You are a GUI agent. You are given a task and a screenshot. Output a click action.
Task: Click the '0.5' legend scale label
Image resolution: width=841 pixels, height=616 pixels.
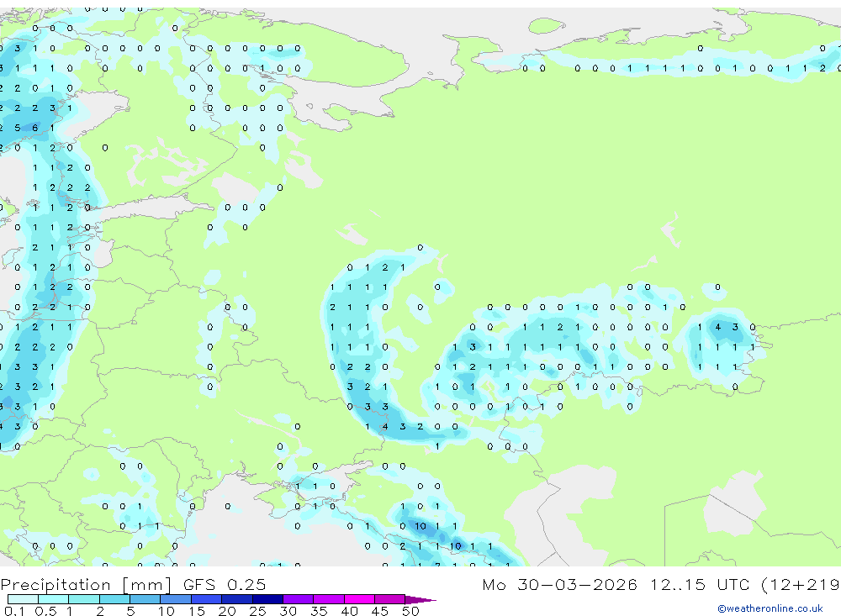tap(45, 611)
